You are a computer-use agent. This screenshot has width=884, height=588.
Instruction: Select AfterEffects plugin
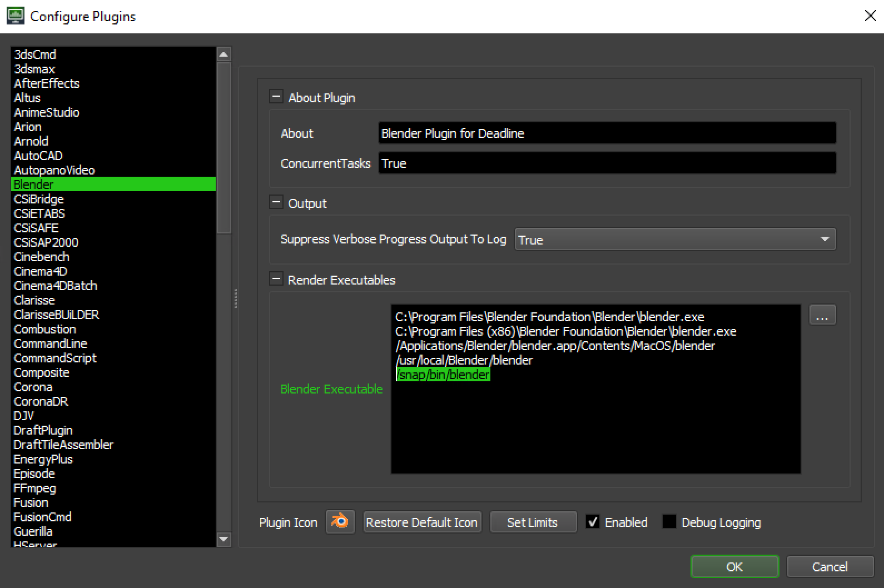[113, 83]
